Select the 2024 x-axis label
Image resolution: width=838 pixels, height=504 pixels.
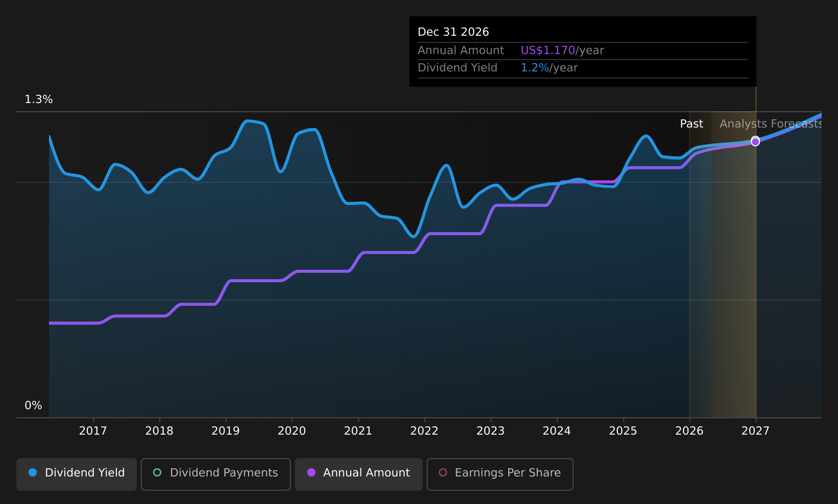click(x=557, y=431)
